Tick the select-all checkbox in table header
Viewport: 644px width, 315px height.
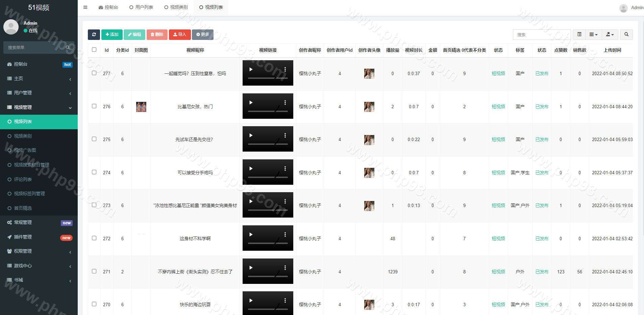click(x=94, y=50)
